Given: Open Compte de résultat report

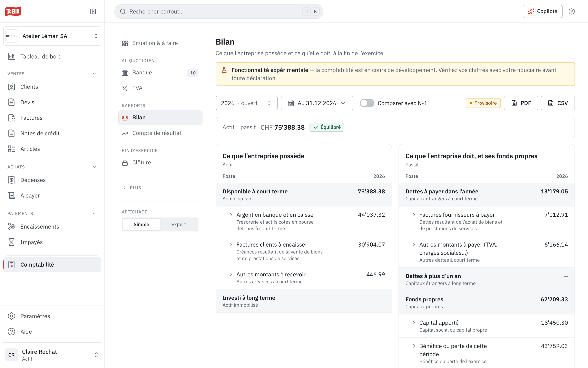Looking at the screenshot, I should [160, 133].
